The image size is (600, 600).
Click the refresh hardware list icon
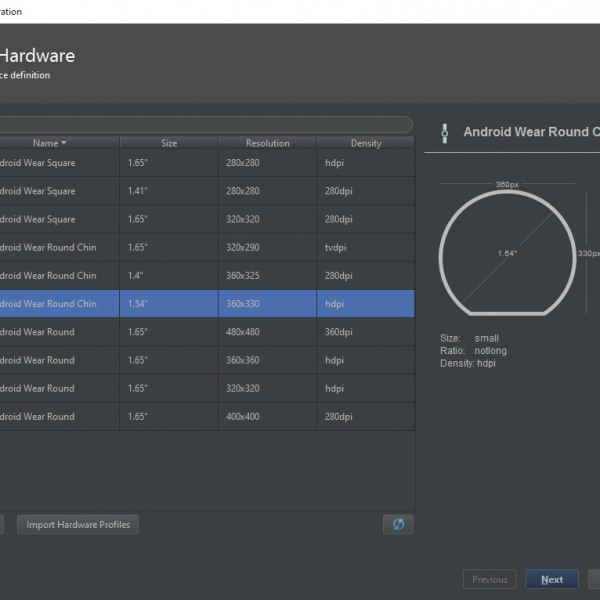pos(398,524)
